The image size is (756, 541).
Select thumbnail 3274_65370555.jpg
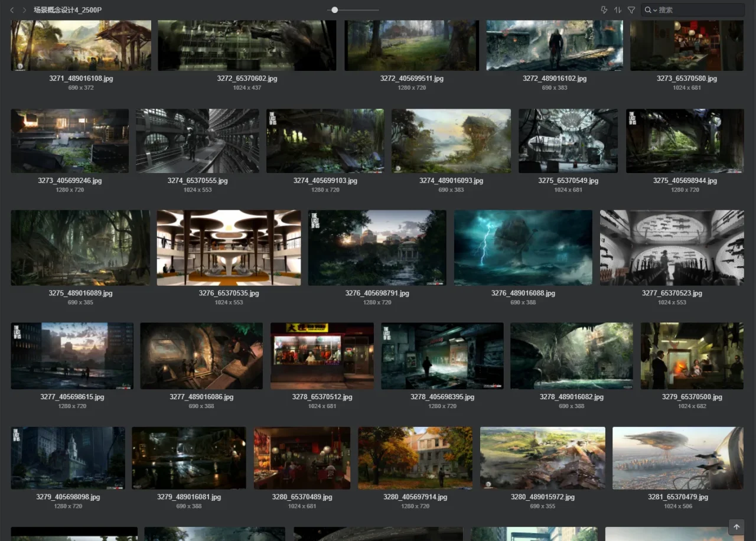(197, 141)
